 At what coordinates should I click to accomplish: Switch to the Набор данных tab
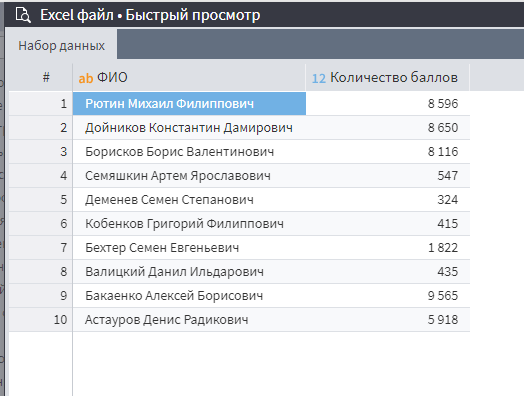(x=61, y=45)
